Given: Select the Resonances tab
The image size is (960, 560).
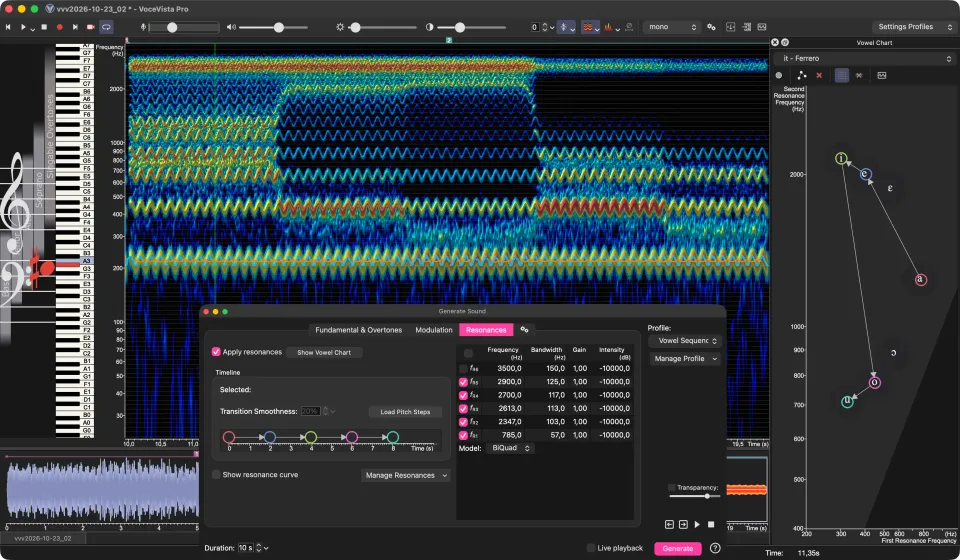Looking at the screenshot, I should 486,330.
